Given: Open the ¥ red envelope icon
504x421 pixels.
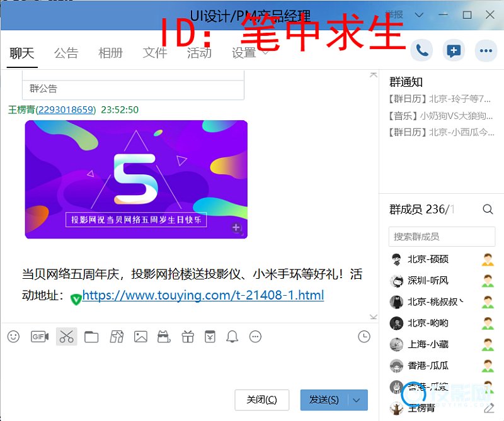Looking at the screenshot, I should click(210, 337).
